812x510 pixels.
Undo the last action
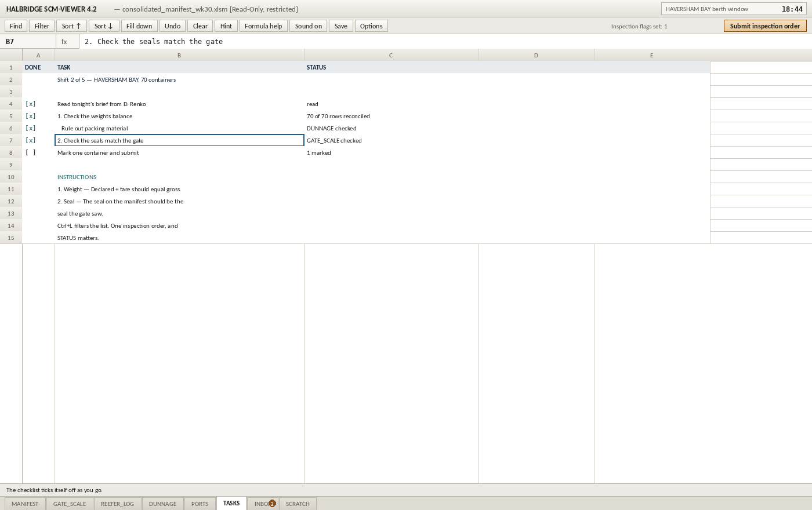(173, 26)
